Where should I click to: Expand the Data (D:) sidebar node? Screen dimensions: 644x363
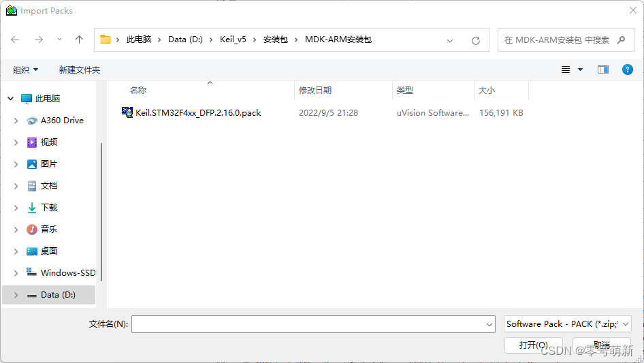(x=16, y=295)
